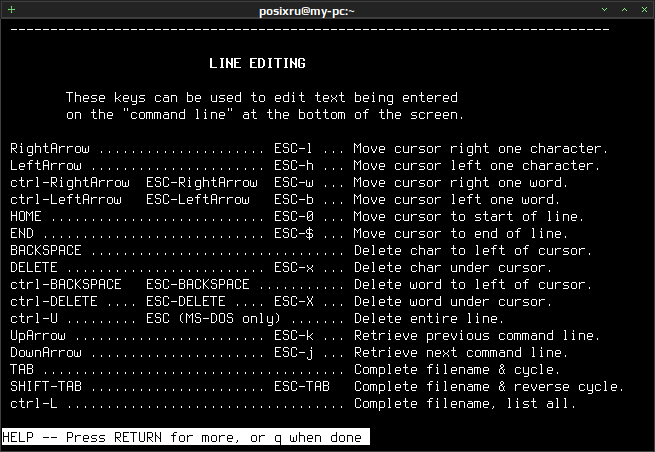Click the ctrl-U key name

click(34, 318)
